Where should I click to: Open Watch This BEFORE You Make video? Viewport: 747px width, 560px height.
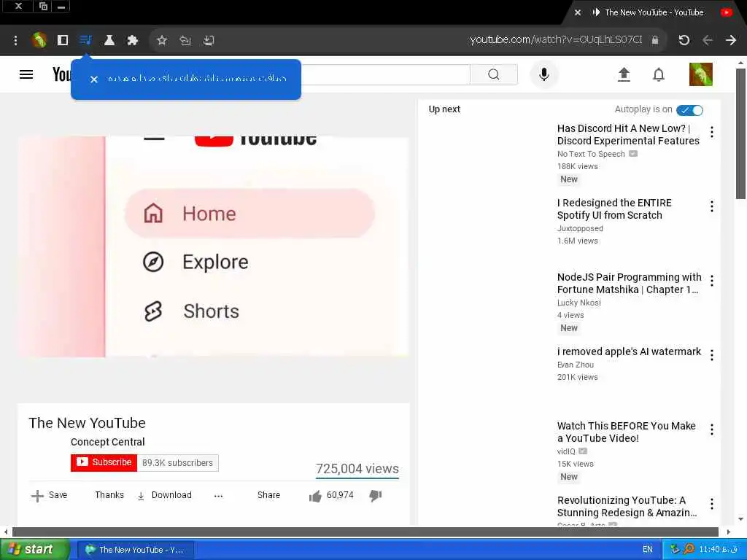click(626, 432)
